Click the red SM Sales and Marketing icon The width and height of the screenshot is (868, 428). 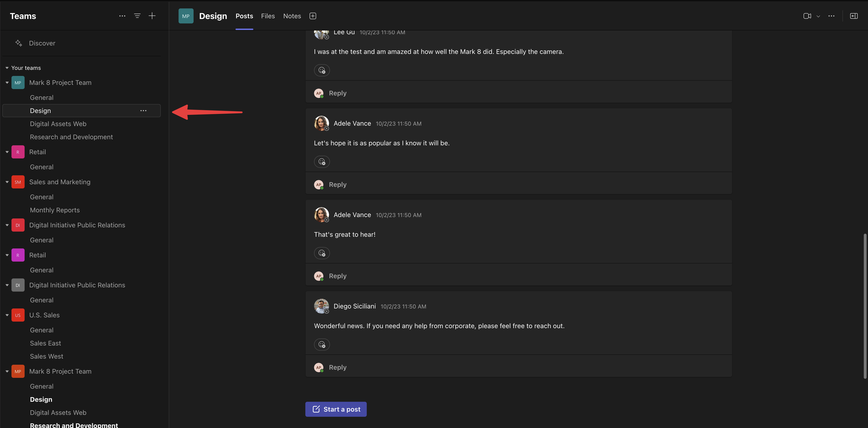18,182
